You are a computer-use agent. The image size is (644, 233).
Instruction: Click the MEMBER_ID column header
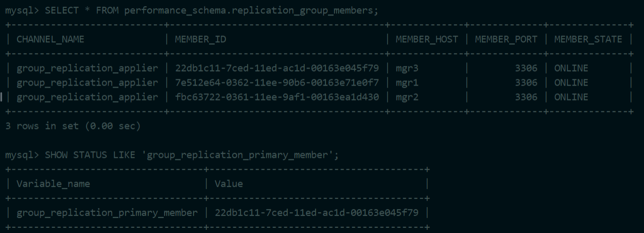tap(200, 39)
